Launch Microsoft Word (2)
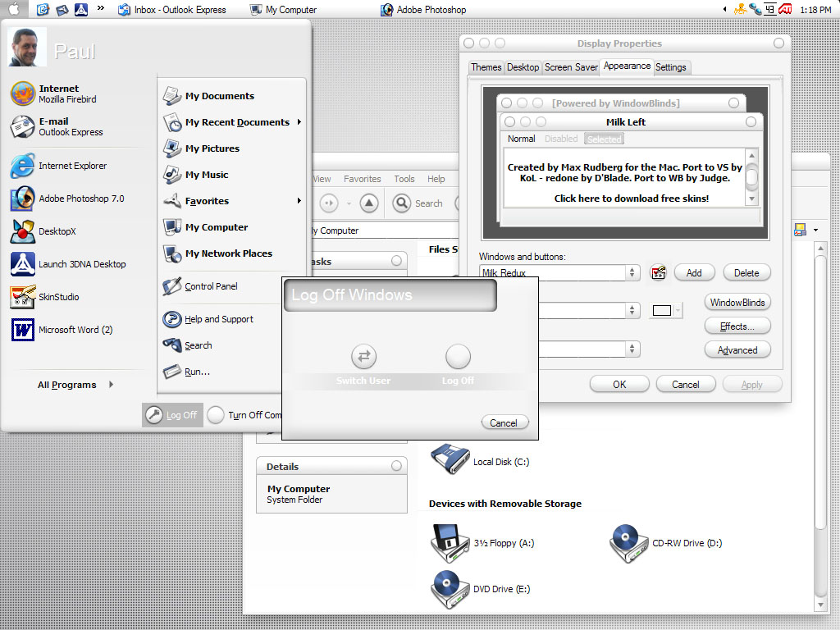840x630 pixels. (62, 330)
